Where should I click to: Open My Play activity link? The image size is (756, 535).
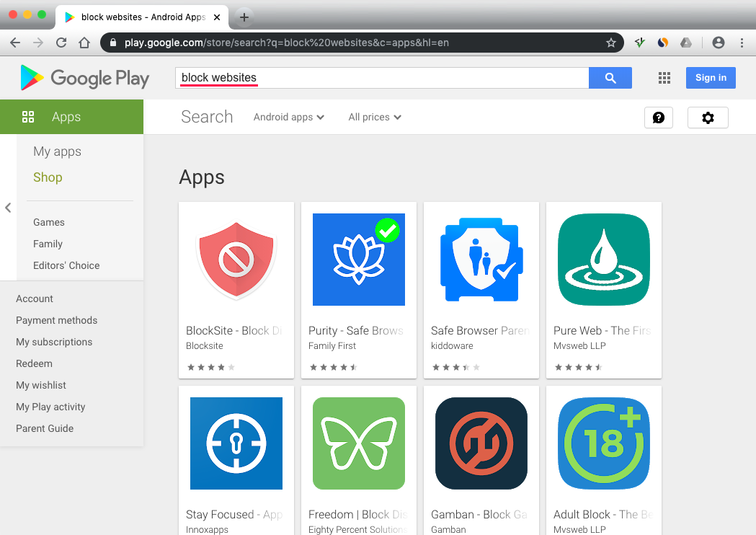pyautogui.click(x=50, y=407)
